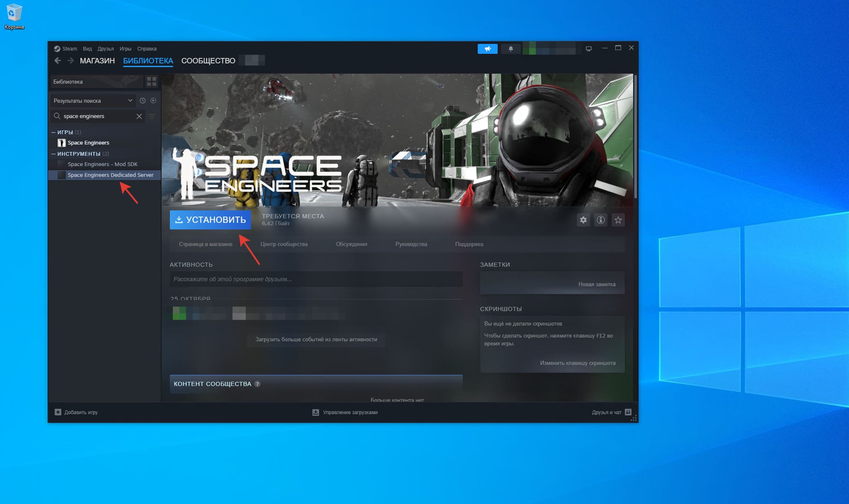
Task: Click the blue УСТАНОВИТЬ button
Action: coord(210,220)
